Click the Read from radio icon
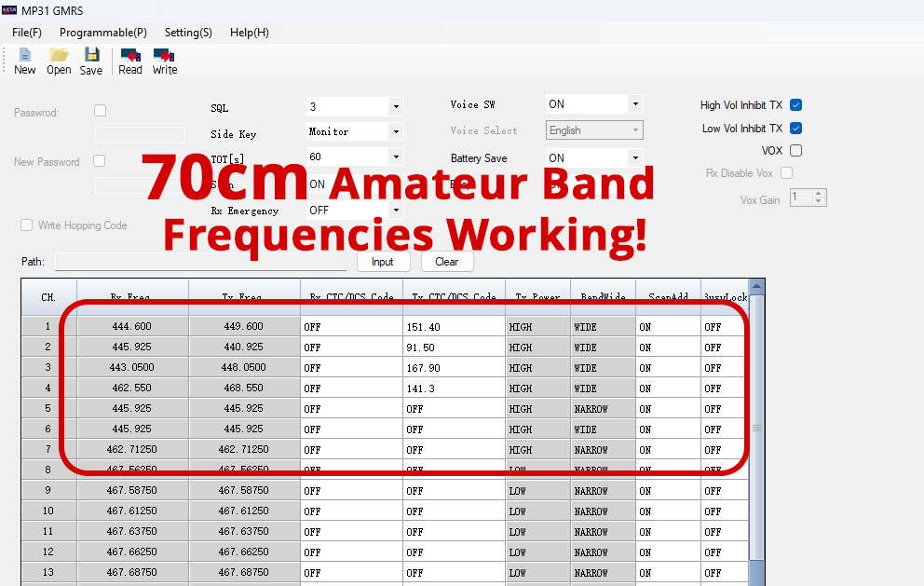This screenshot has height=586, width=924. click(x=130, y=56)
